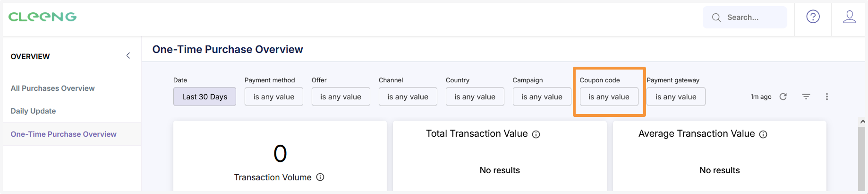Click the search magnifier icon

coord(716,18)
